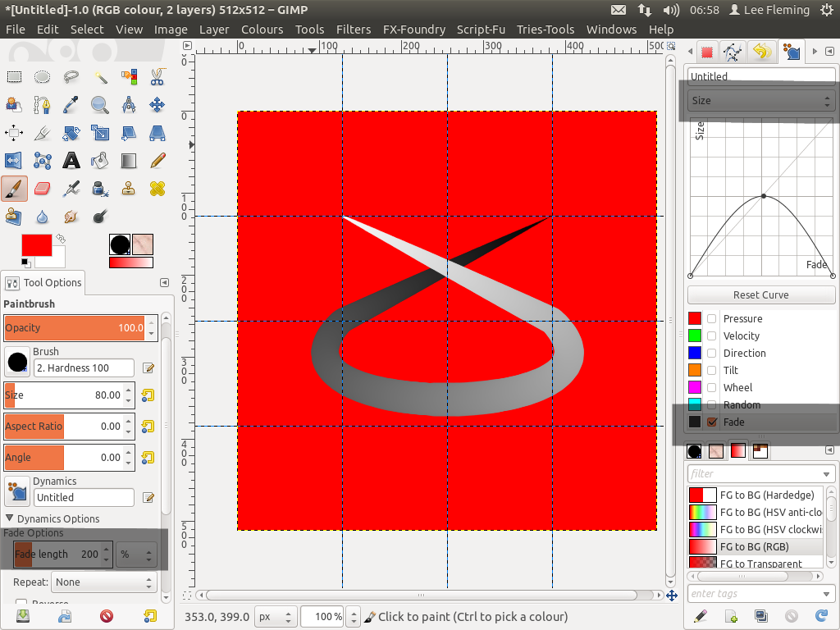Open the Layer menu

[x=214, y=30]
